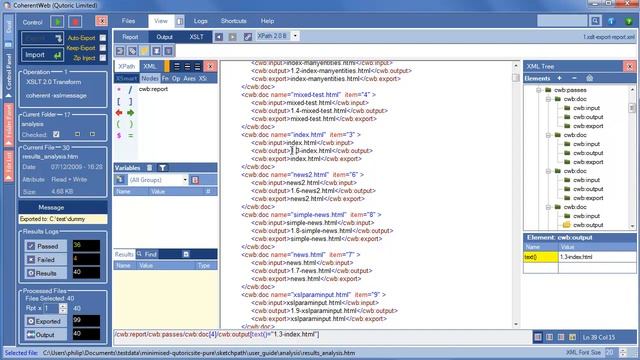
Task: Click the Exported button
Action: tap(45, 321)
